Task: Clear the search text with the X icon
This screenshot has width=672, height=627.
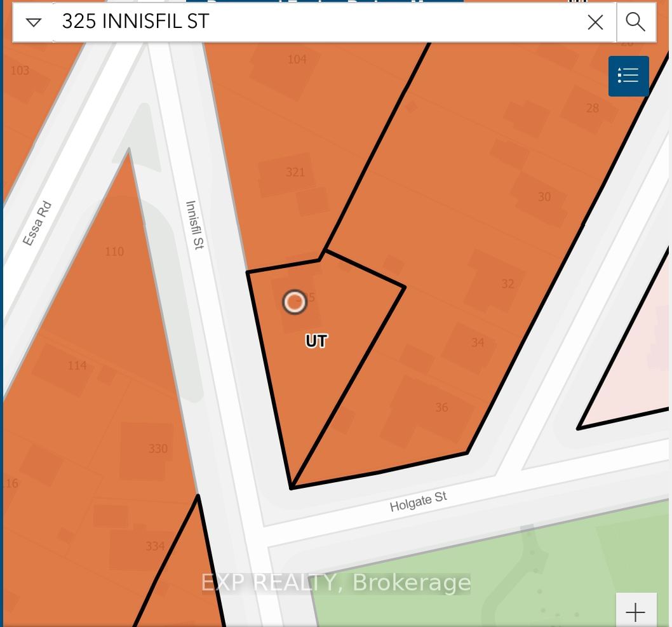Action: 595,23
